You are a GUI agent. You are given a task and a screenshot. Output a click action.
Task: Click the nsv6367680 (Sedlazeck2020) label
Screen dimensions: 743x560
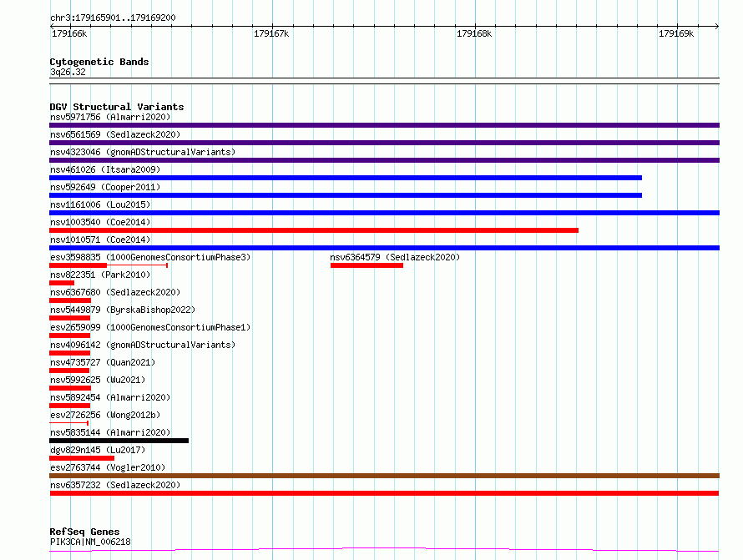115,292
